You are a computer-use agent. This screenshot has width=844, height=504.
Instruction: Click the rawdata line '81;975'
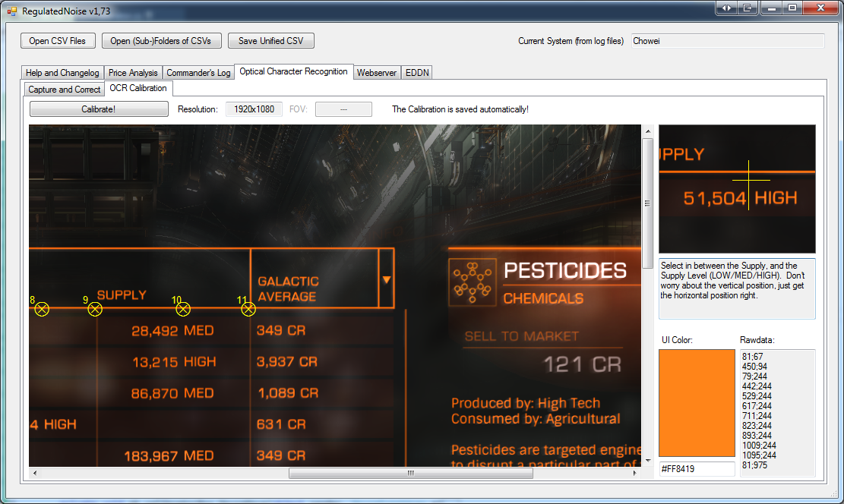click(754, 465)
